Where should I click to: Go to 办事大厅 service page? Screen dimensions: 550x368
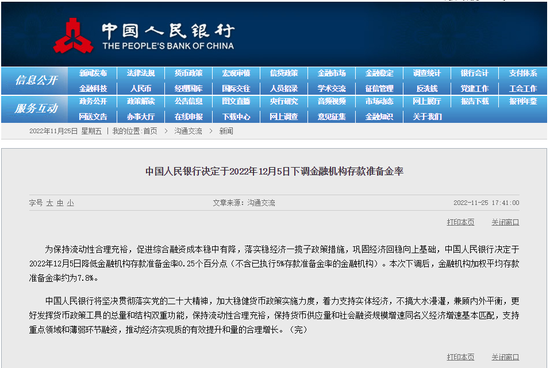coord(141,116)
